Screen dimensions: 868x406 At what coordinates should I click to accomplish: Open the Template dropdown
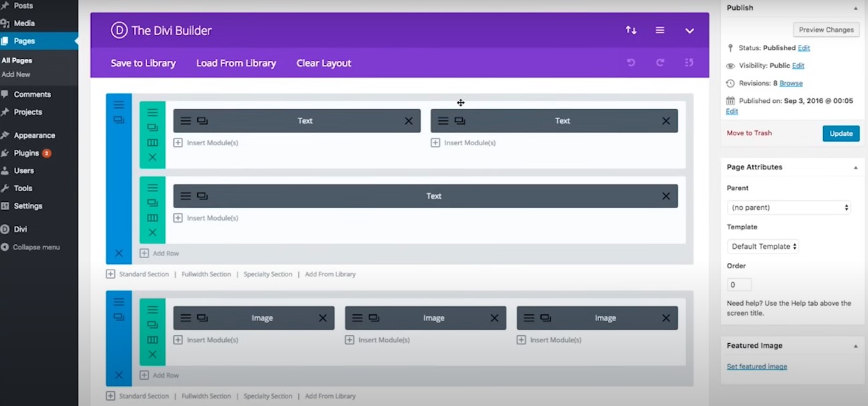click(763, 246)
